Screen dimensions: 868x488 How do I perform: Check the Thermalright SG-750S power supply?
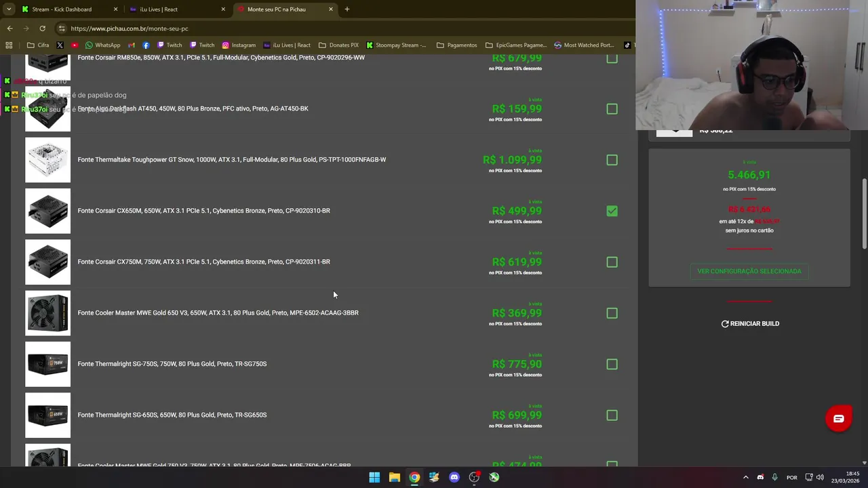click(x=612, y=364)
